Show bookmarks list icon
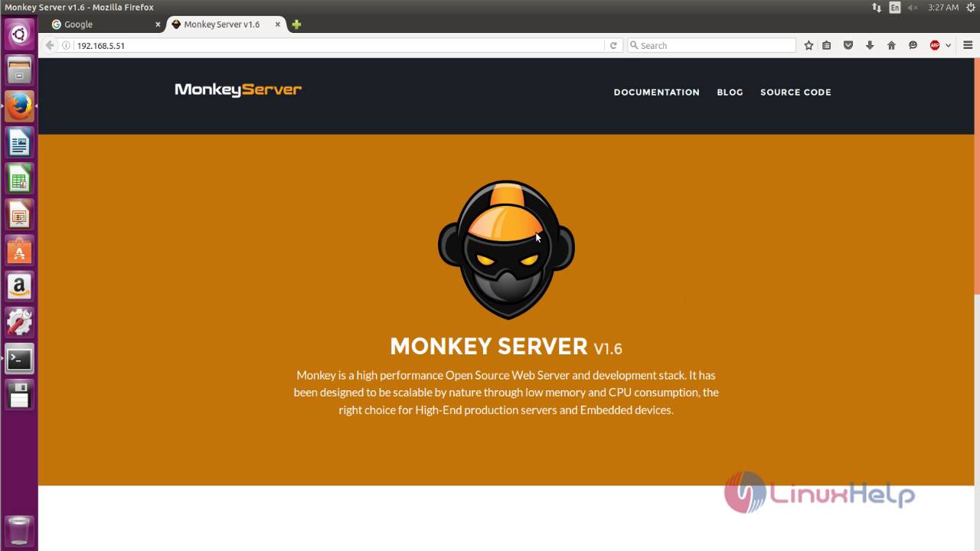 click(x=827, y=45)
